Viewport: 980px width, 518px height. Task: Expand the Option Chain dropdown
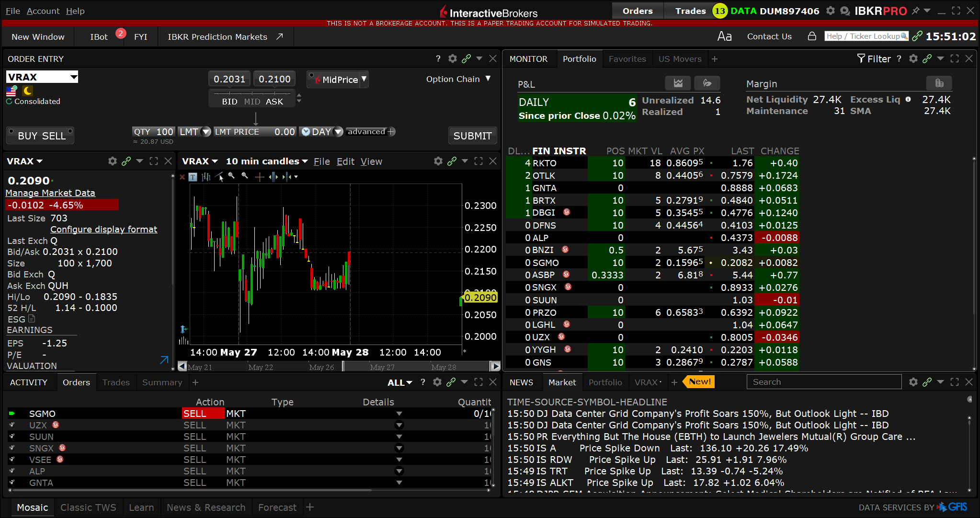[488, 79]
